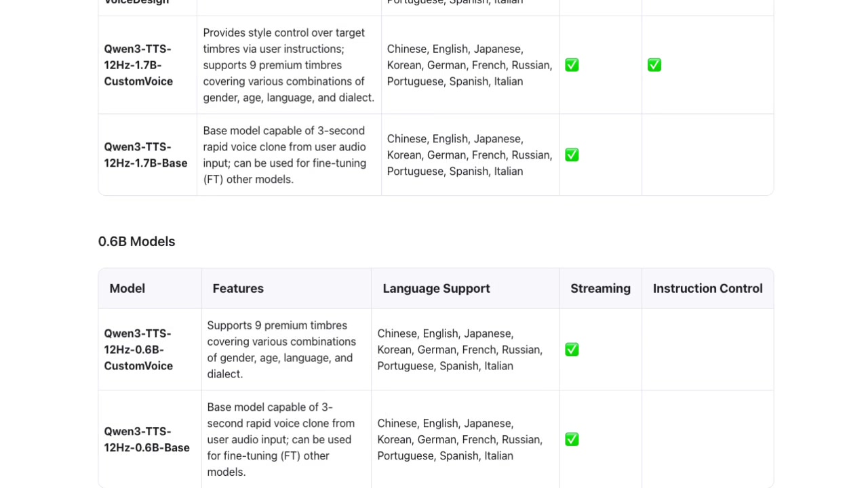Click the Language Support column header
This screenshot has width=868, height=488.
coord(436,289)
